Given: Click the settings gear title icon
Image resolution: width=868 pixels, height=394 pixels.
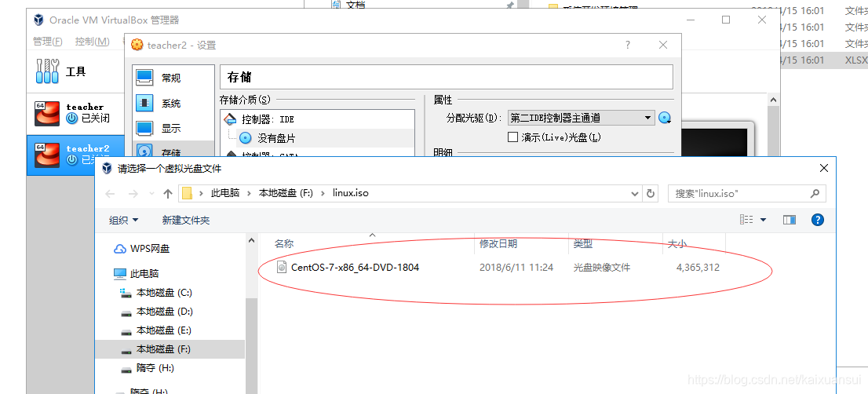Looking at the screenshot, I should tap(137, 46).
